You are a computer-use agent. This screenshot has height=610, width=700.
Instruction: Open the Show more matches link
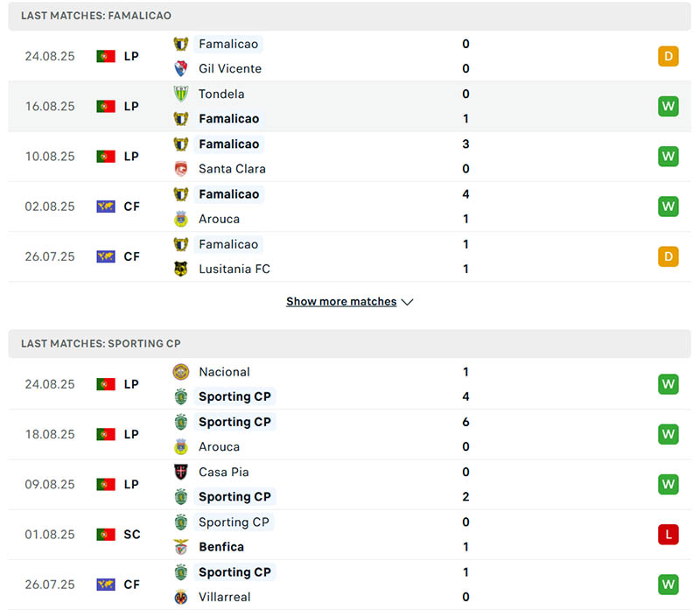(341, 302)
